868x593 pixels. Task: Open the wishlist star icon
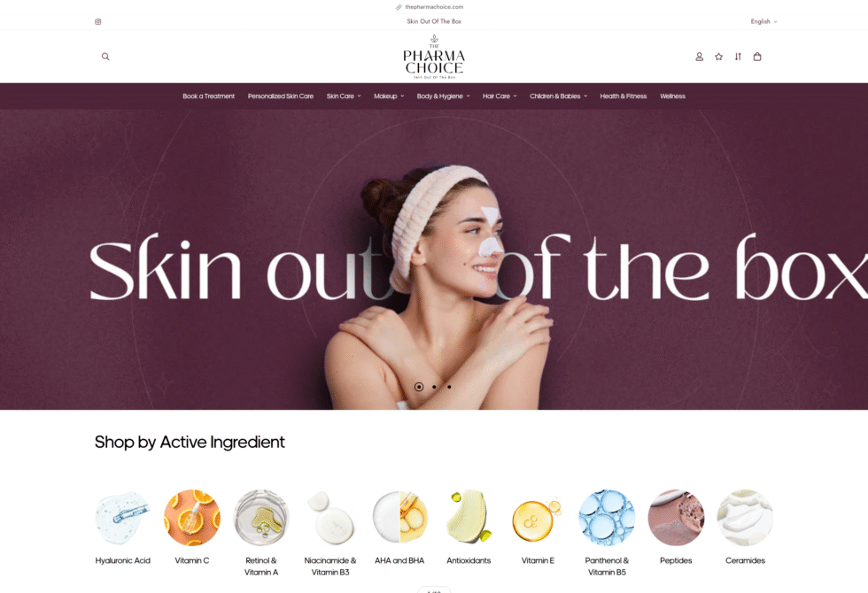click(718, 57)
